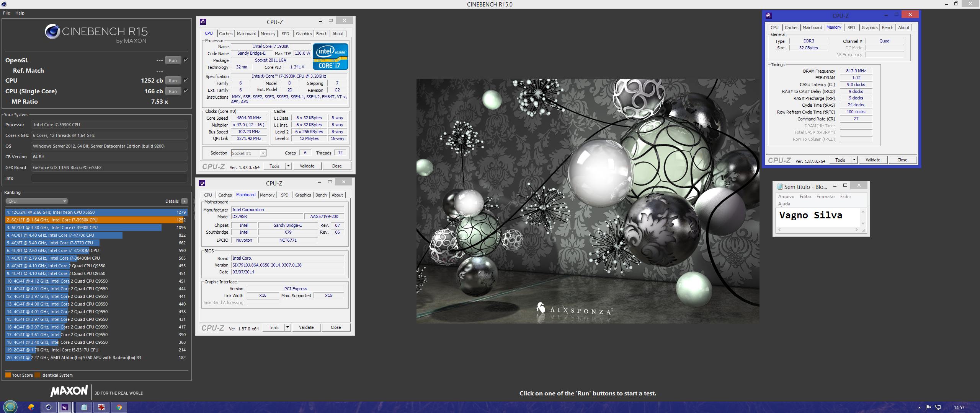Screen dimensions: 980x413
Task: Maximize the Notepad Sem título window
Action: pyautogui.click(x=845, y=185)
